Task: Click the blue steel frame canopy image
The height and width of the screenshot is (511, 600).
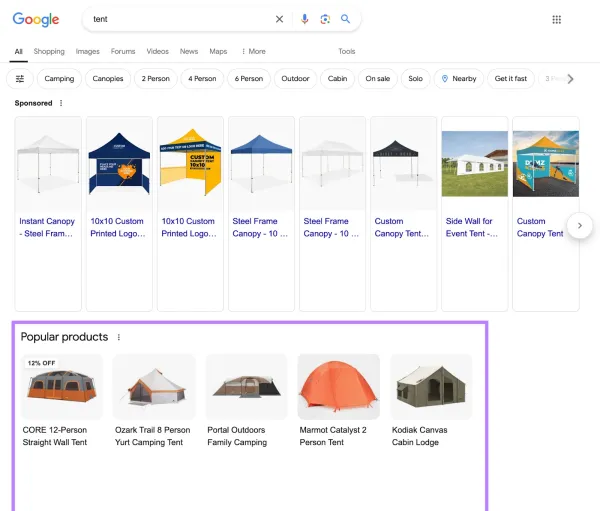Action: pyautogui.click(x=261, y=164)
